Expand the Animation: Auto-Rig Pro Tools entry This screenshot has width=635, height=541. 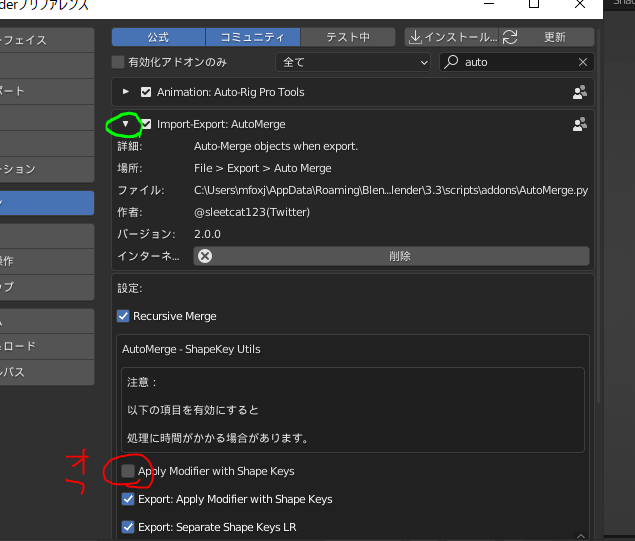click(126, 92)
